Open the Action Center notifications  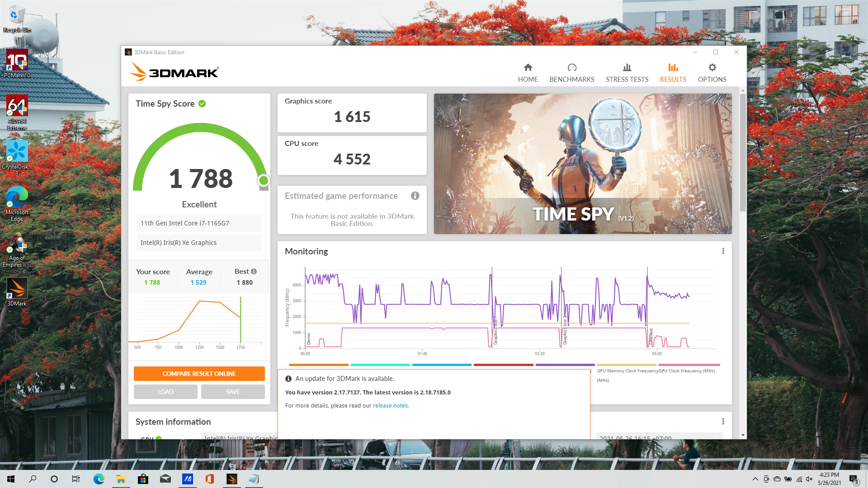tap(854, 479)
